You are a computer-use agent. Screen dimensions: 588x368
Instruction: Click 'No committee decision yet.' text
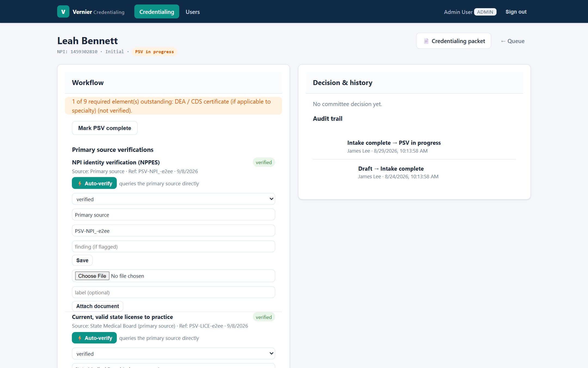pos(347,104)
